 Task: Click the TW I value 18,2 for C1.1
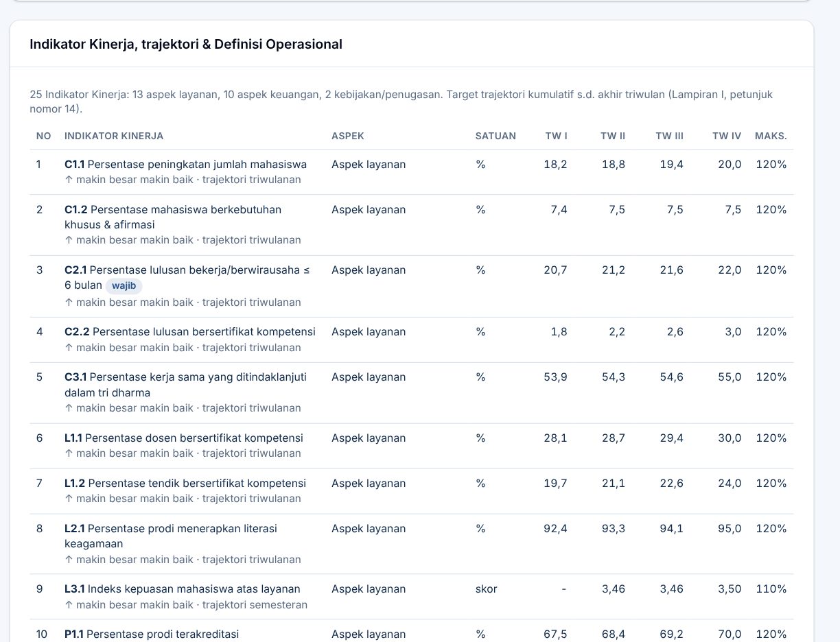555,164
